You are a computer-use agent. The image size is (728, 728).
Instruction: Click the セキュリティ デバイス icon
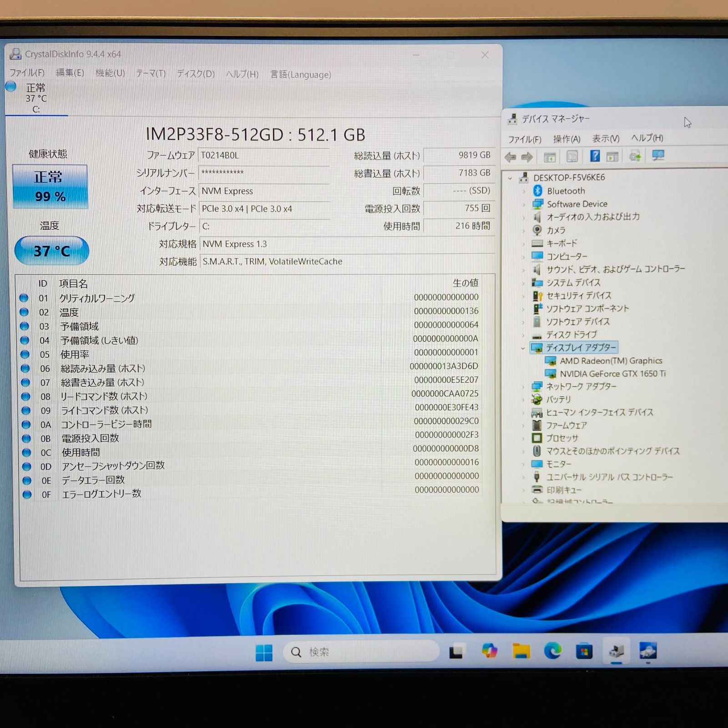(537, 296)
